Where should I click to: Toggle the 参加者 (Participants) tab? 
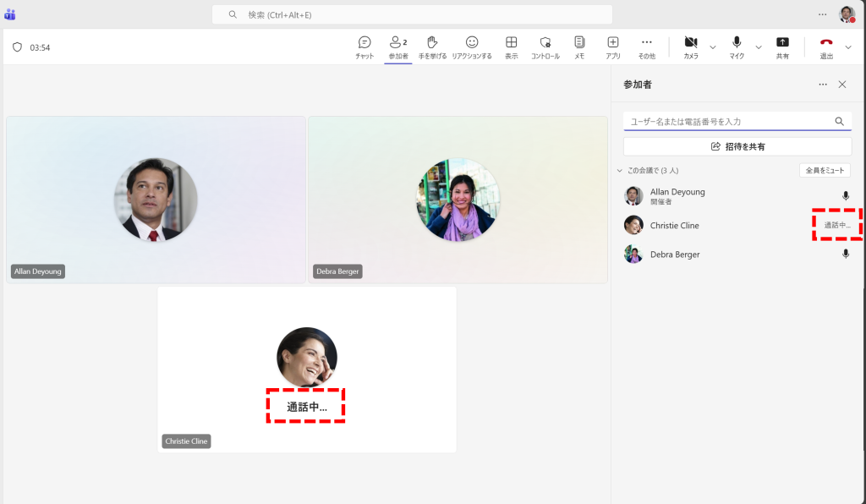click(397, 47)
